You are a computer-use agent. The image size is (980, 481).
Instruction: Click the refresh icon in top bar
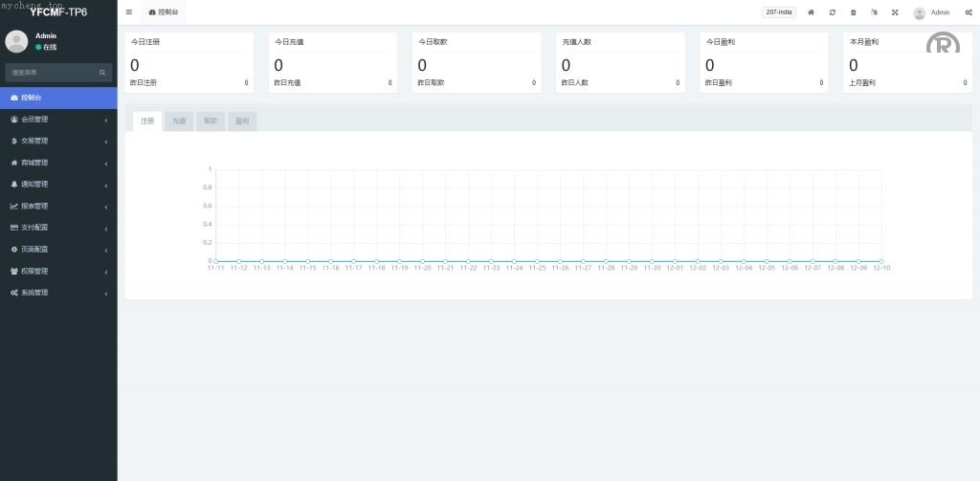[x=832, y=12]
